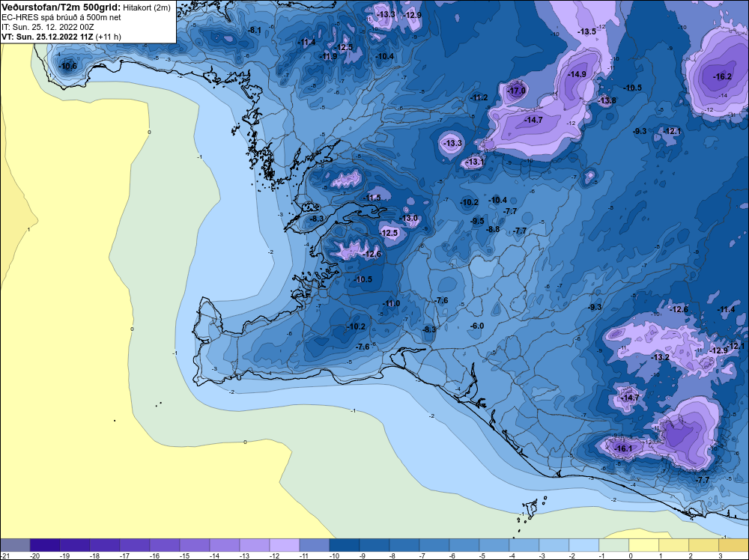This screenshot has height=560, width=749.
Task: Click legend swatch between -12 and -11
Action: coord(285,545)
